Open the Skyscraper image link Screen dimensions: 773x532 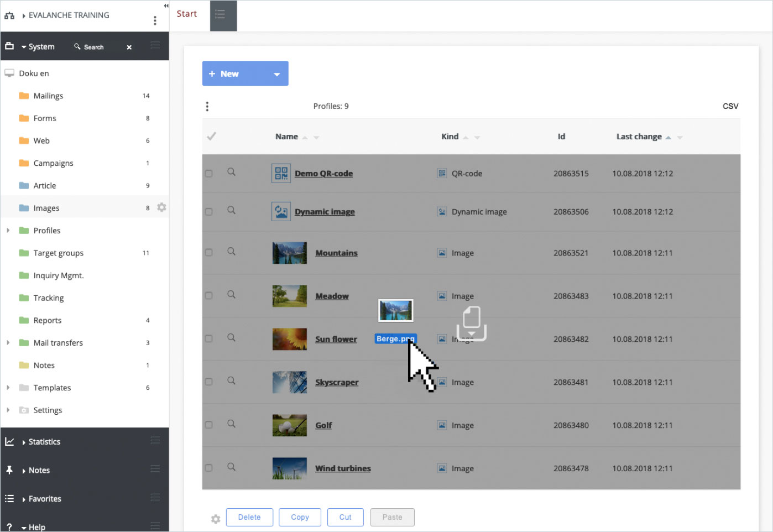(x=337, y=382)
